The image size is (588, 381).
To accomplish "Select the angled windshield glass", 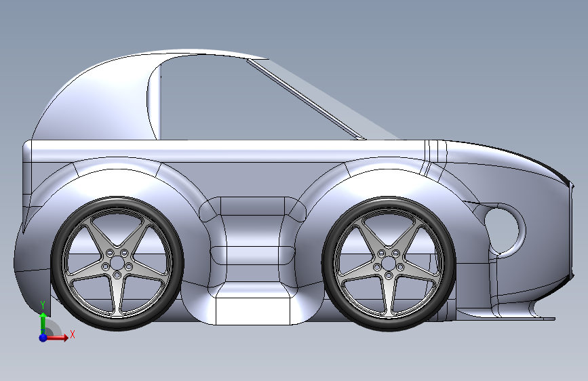I will [323, 100].
